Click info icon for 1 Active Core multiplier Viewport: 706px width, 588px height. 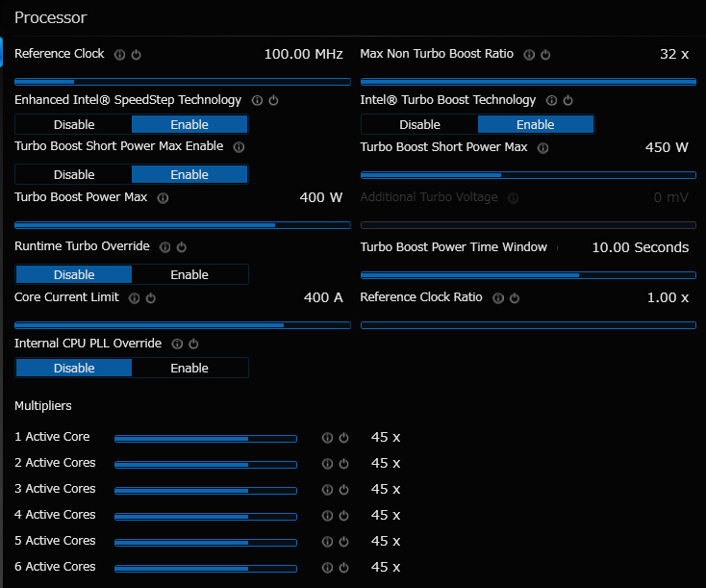[327, 438]
